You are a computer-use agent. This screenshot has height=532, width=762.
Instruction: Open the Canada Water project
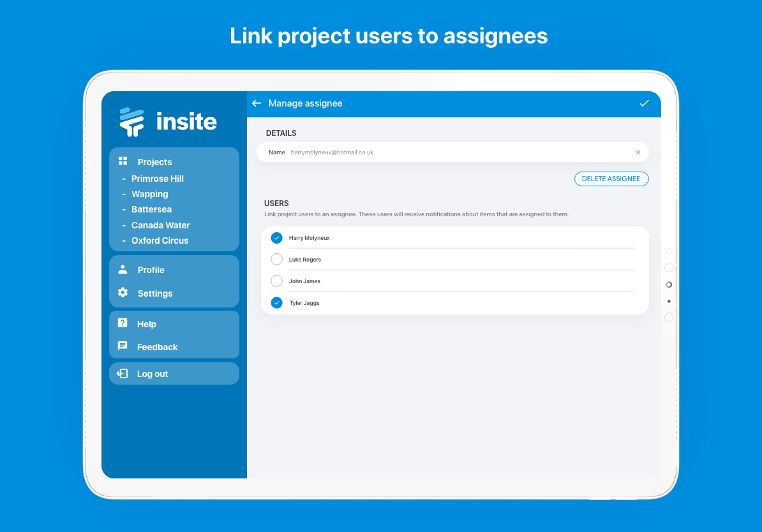click(x=160, y=225)
